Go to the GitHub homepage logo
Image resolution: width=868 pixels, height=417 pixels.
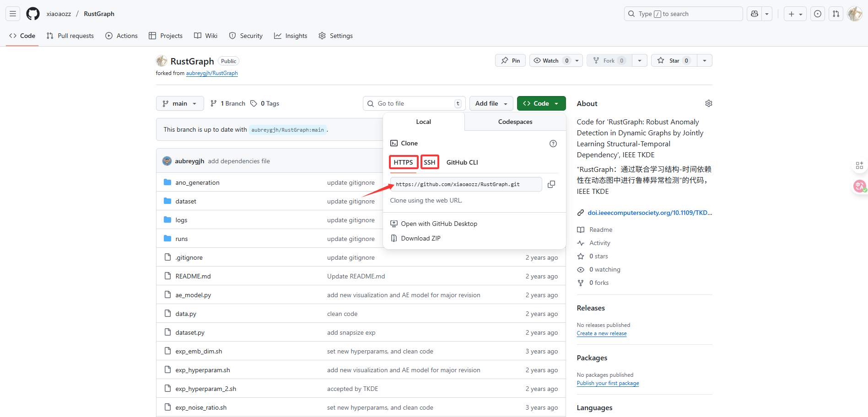click(x=33, y=14)
